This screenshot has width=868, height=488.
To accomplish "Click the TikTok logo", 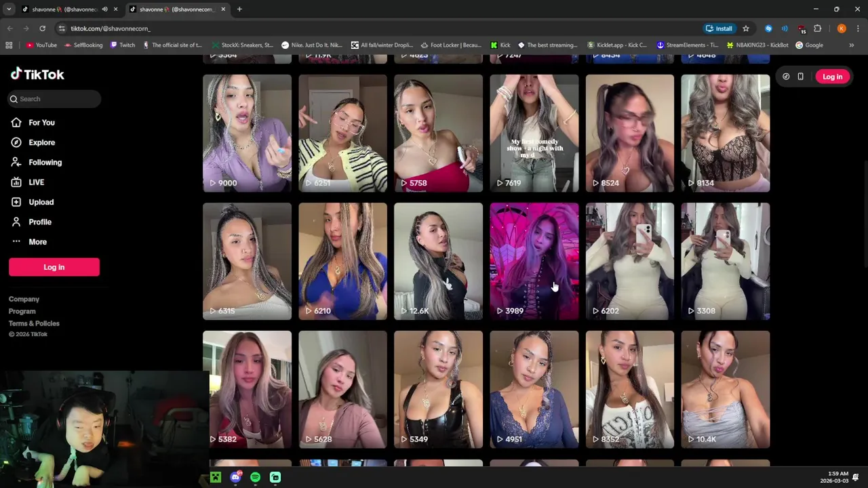I will click(x=37, y=75).
